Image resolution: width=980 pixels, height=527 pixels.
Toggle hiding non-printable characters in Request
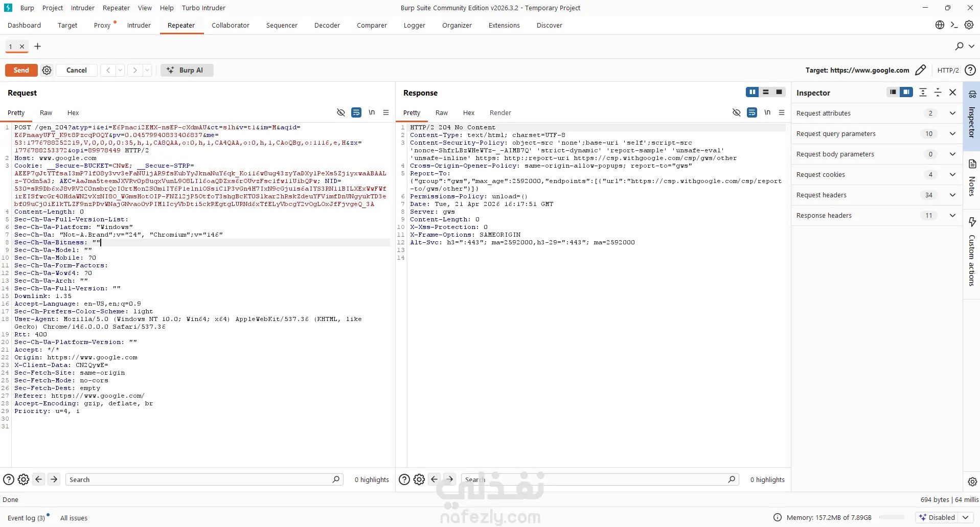341,112
